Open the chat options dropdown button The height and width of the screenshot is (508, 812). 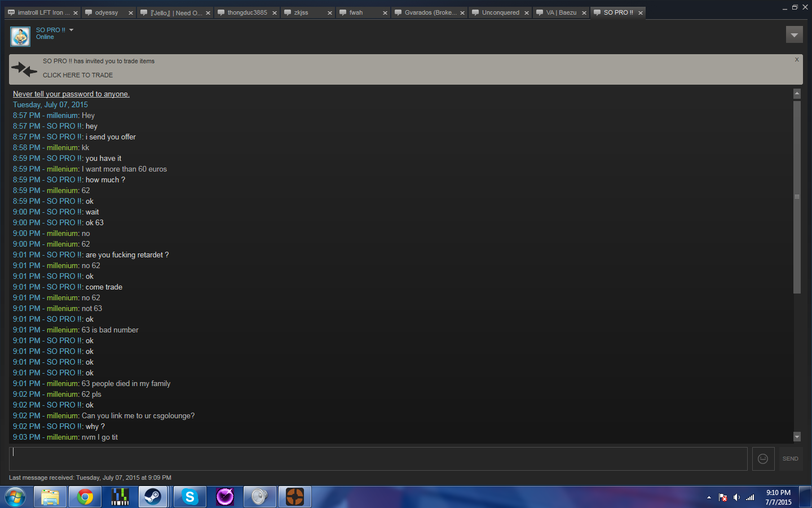(794, 35)
